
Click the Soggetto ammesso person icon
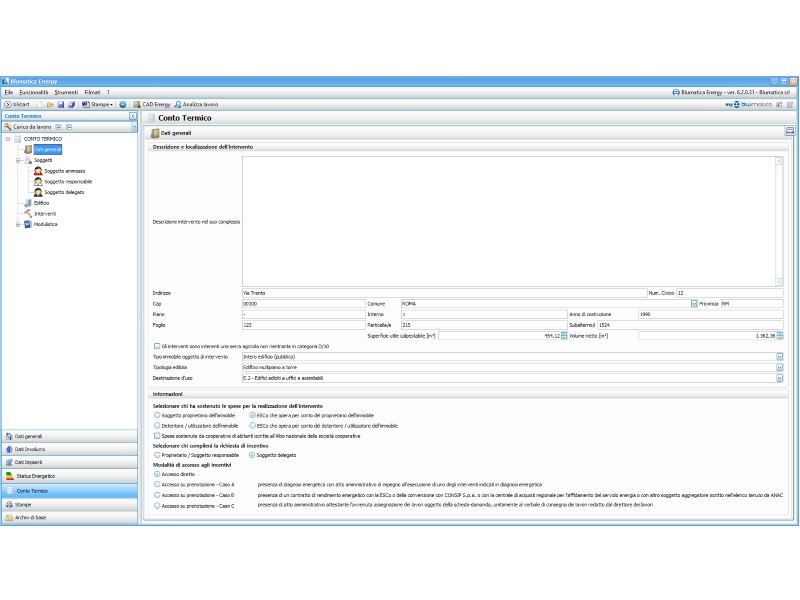38,171
